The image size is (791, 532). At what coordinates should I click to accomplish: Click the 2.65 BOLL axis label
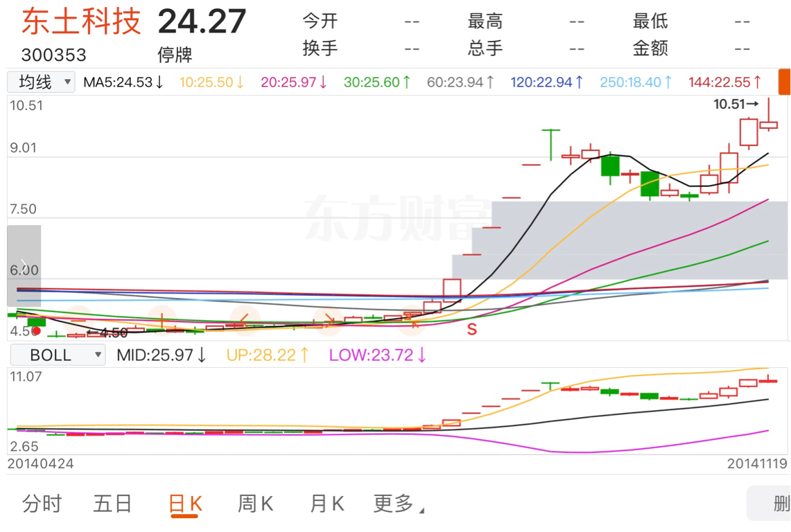click(x=24, y=446)
